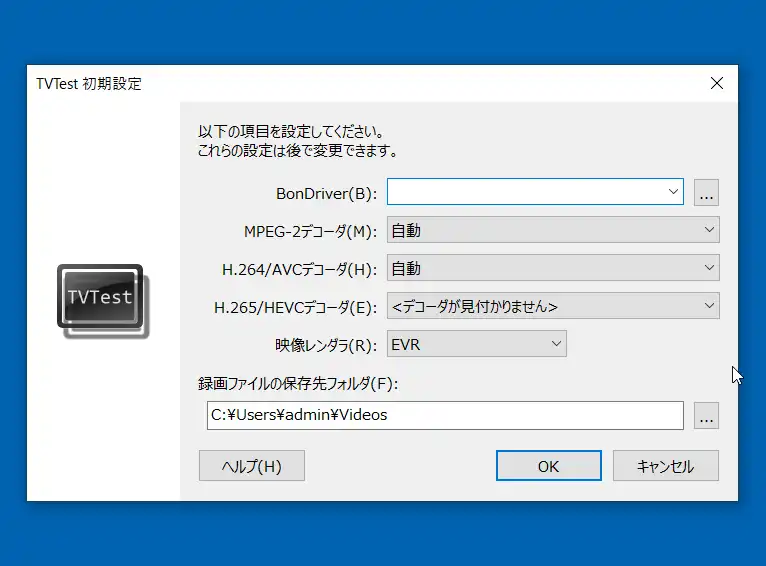Click the BonDriver(B): label
The image size is (766, 566).
point(326,194)
